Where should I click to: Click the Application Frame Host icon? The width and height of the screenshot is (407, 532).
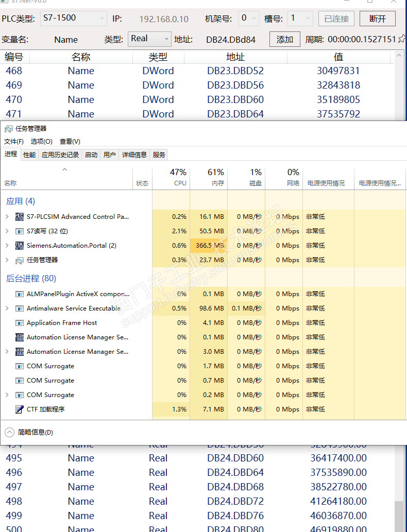[20, 323]
